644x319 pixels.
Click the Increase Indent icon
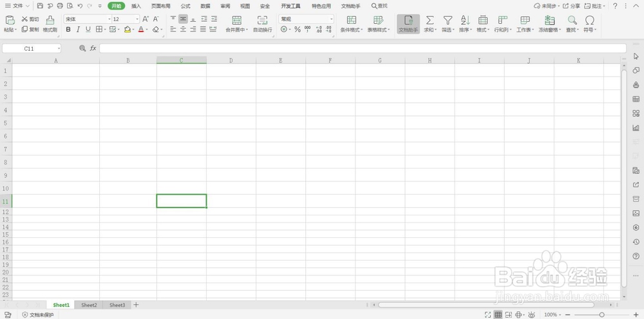214,19
